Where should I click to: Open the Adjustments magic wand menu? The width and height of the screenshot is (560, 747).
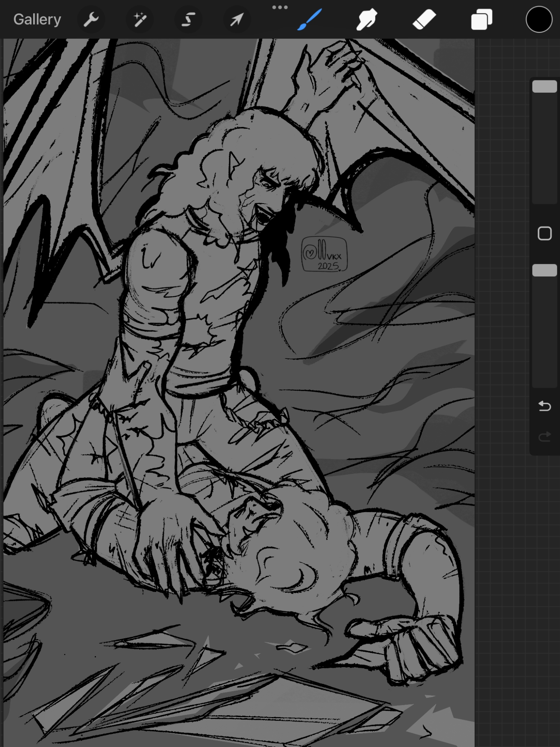tap(140, 20)
